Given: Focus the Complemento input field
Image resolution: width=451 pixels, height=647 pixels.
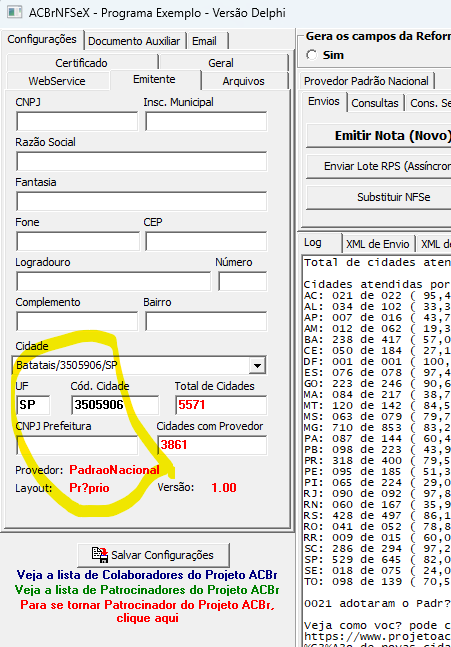Looking at the screenshot, I should tap(77, 322).
